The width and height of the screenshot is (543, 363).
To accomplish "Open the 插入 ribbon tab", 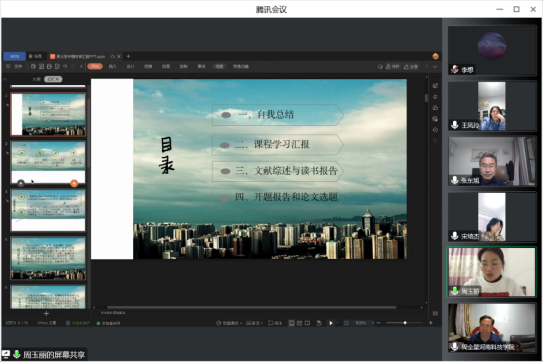I will [x=113, y=66].
